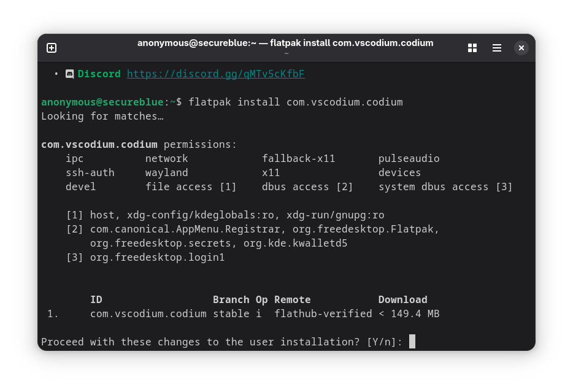The image size is (573, 392).
Task: Click the 'Op' column header
Action: point(261,299)
